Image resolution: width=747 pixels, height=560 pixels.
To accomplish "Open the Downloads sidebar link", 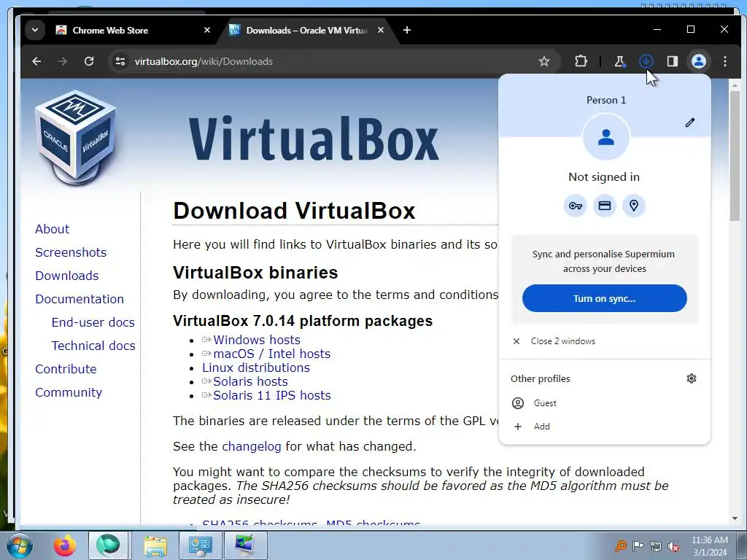I will point(67,276).
